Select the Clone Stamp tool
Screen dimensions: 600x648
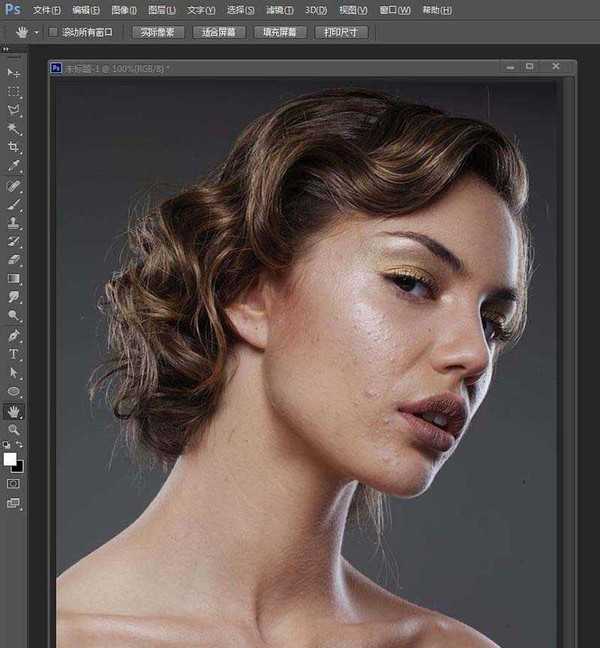coord(14,223)
